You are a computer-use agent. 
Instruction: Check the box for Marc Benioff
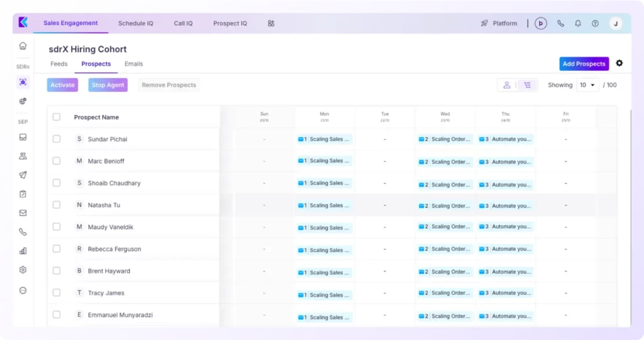pyautogui.click(x=57, y=161)
